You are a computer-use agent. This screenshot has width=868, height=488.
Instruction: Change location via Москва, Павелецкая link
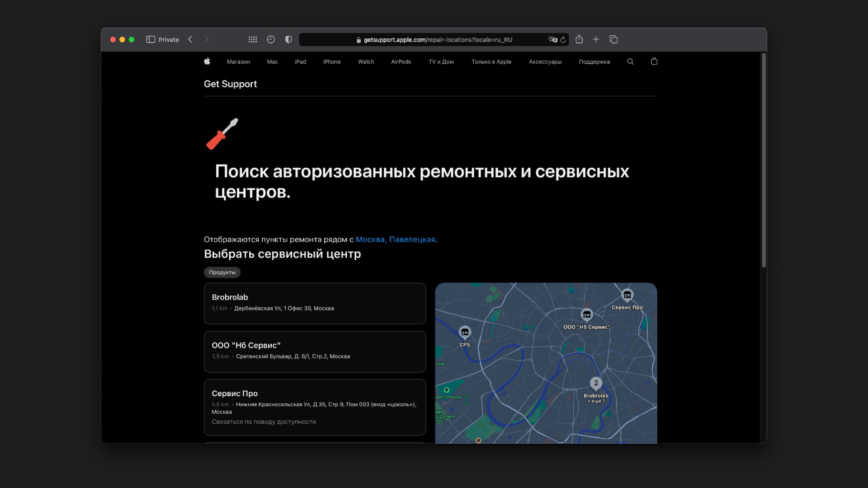[x=395, y=239]
